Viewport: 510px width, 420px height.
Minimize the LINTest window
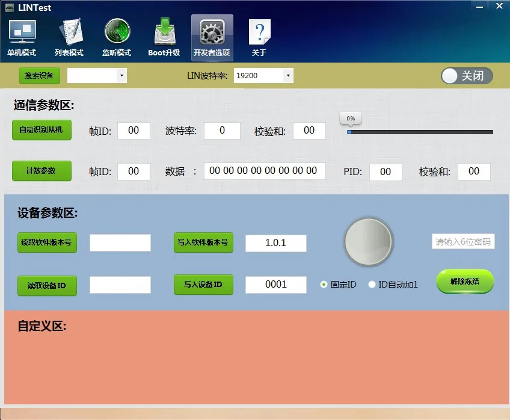coord(479,7)
